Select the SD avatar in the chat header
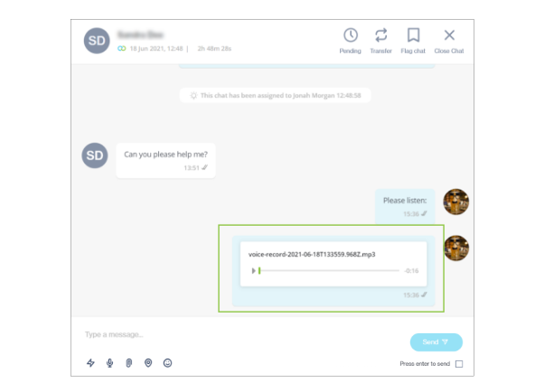The image size is (554, 392). pyautogui.click(x=97, y=41)
